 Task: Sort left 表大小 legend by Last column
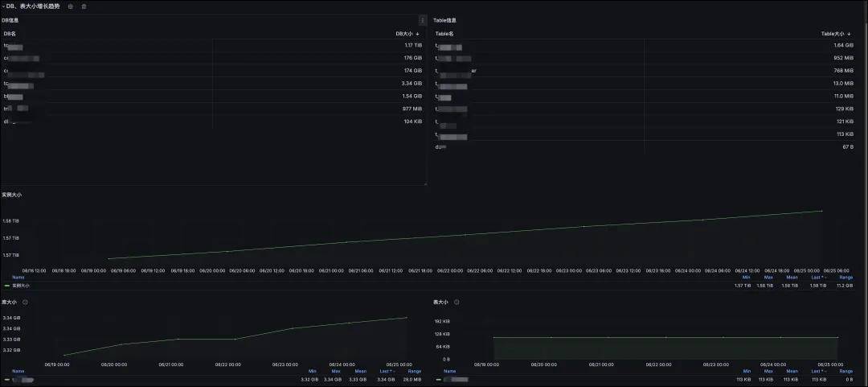[386, 371]
